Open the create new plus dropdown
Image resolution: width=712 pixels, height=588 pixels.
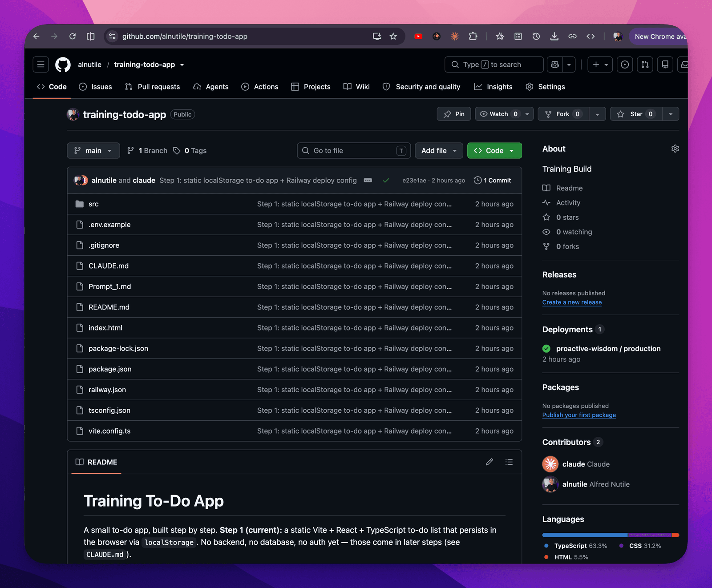[x=600, y=64]
